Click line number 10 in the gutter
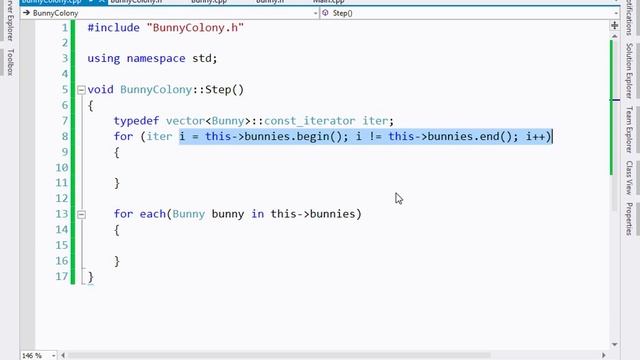Image resolution: width=640 pixels, height=360 pixels. (x=62, y=168)
